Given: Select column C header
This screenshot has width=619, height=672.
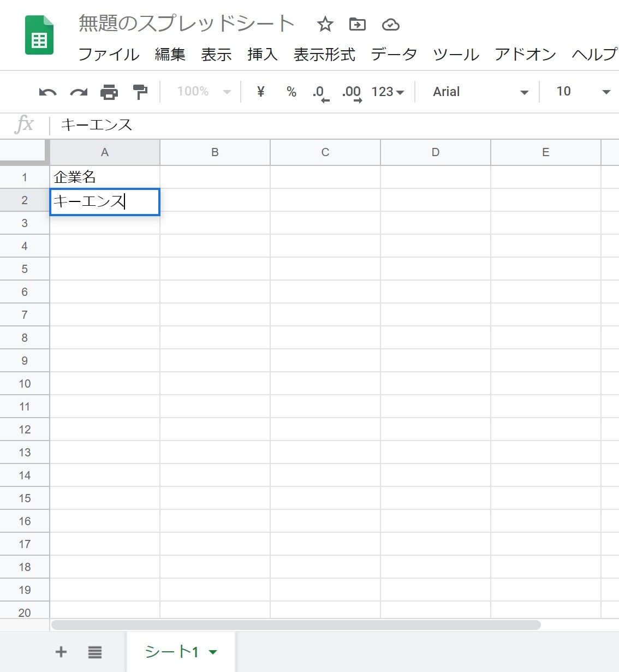Looking at the screenshot, I should [325, 152].
